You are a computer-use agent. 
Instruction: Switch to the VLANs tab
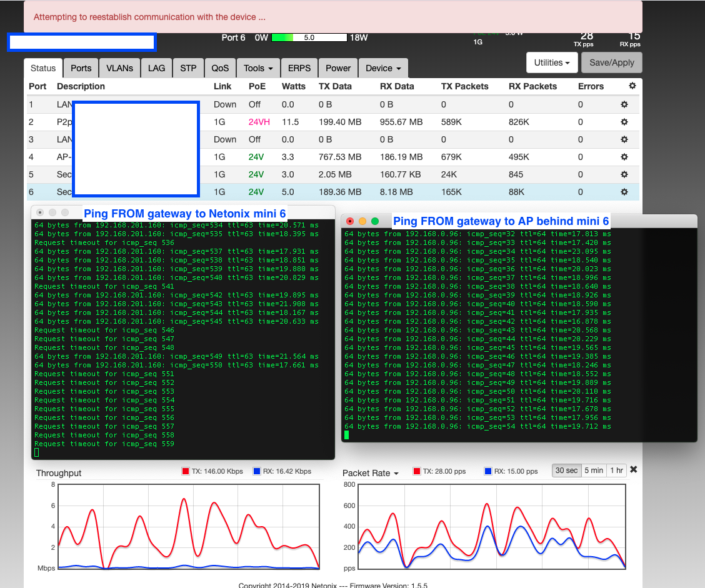pyautogui.click(x=119, y=68)
